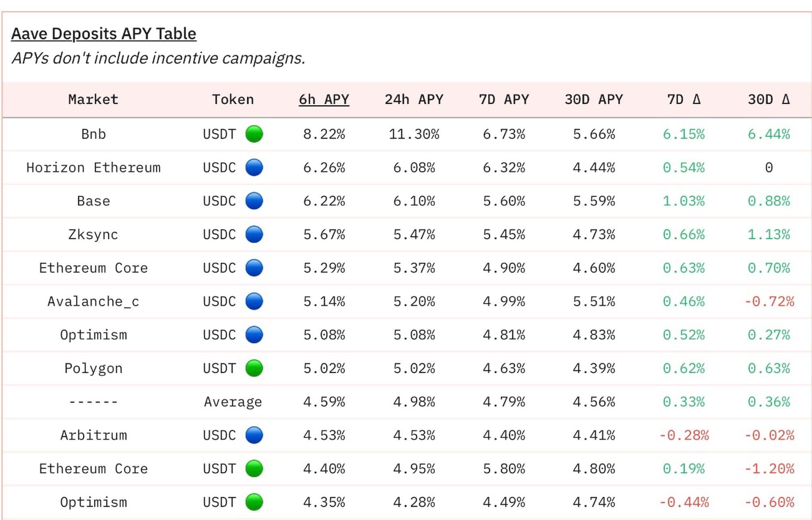Click the USDC token icon in Base row

(254, 201)
